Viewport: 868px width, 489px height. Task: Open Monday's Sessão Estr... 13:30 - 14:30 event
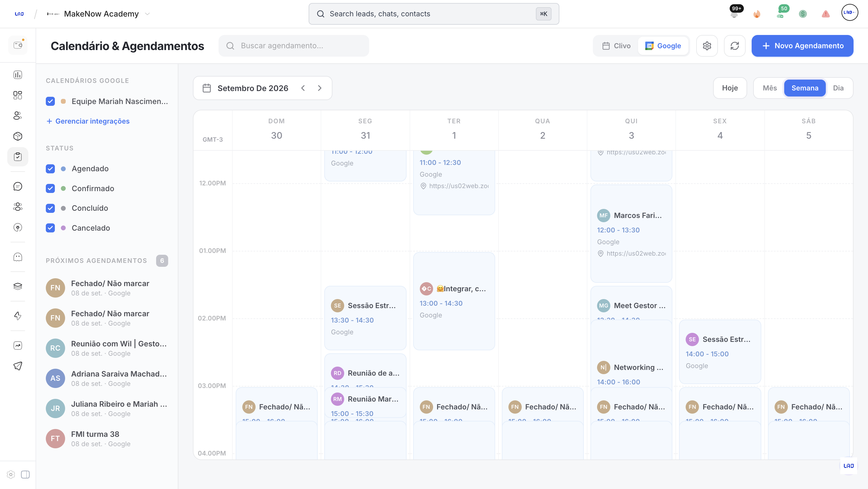click(365, 318)
